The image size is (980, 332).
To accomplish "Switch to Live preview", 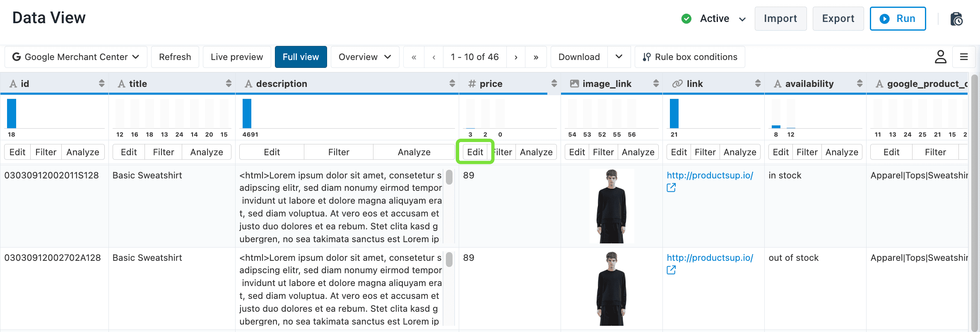I will [237, 57].
